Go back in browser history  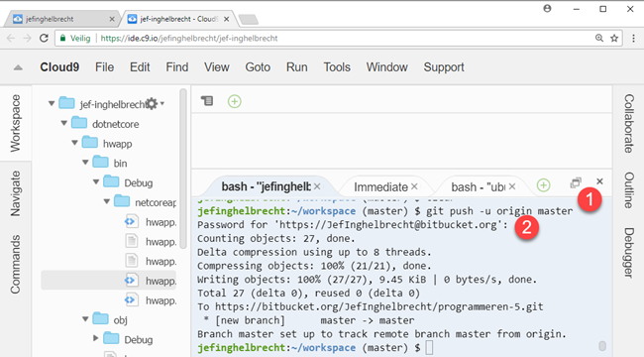(x=11, y=39)
